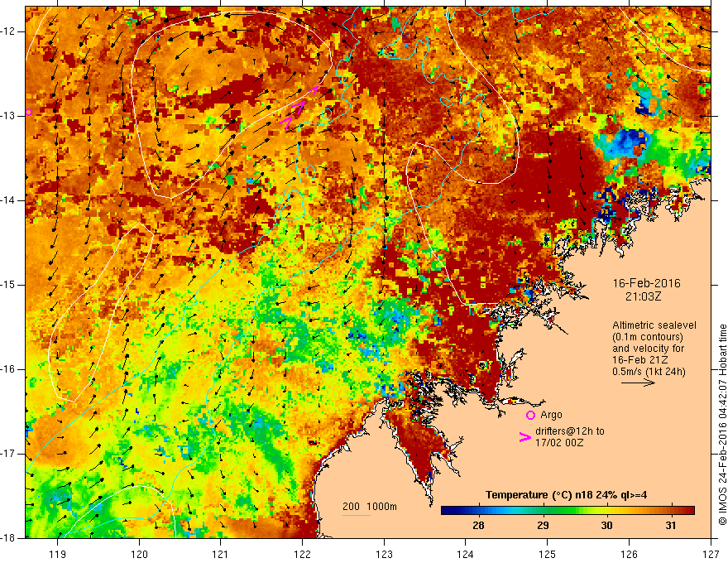Click the latitude axis label "-17"
The width and height of the screenshot is (728, 563).
click(x=8, y=454)
